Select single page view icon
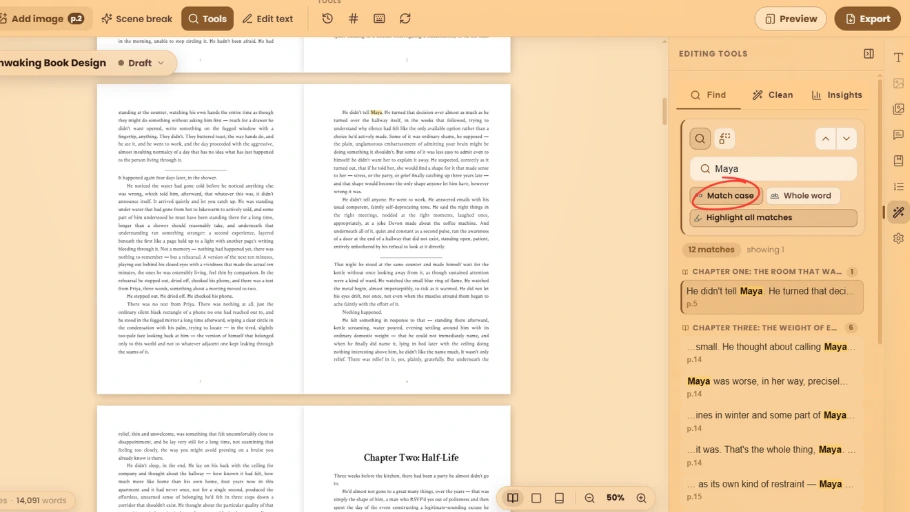This screenshot has height=512, width=910. tap(536, 498)
